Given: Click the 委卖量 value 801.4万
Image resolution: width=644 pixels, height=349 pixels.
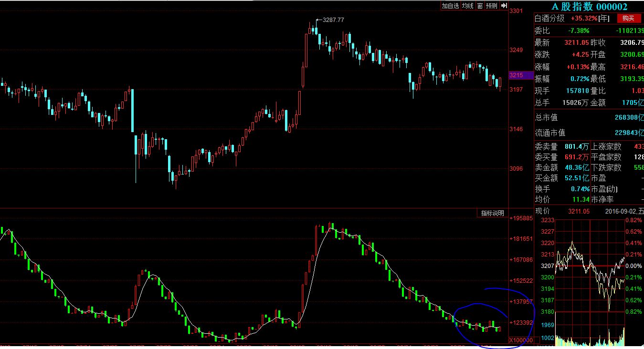Looking at the screenshot, I should (577, 147).
